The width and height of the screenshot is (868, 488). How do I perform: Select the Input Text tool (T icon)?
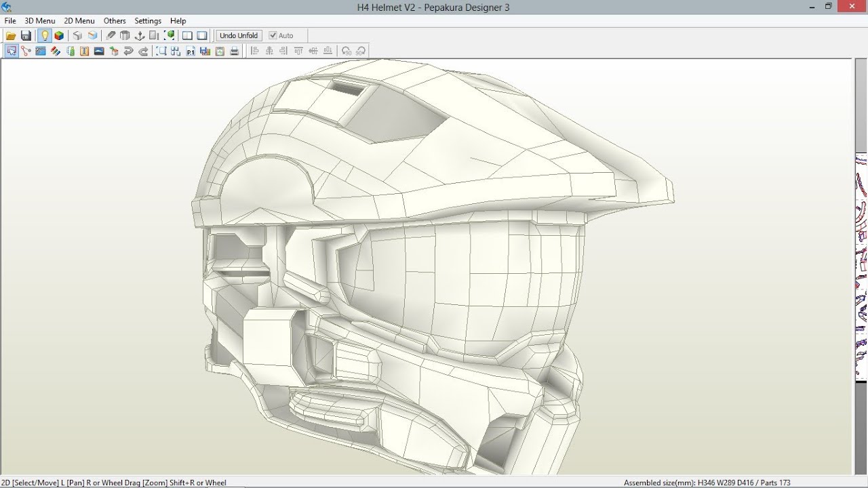[85, 51]
